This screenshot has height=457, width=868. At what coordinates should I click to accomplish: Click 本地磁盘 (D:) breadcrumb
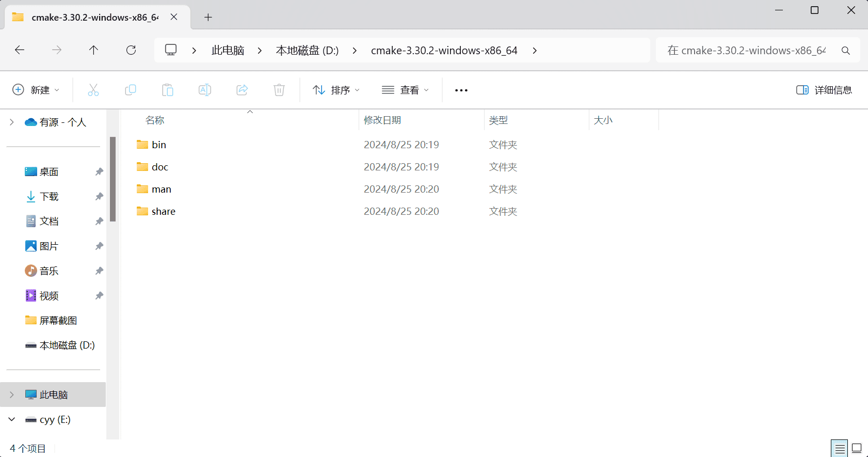click(307, 51)
